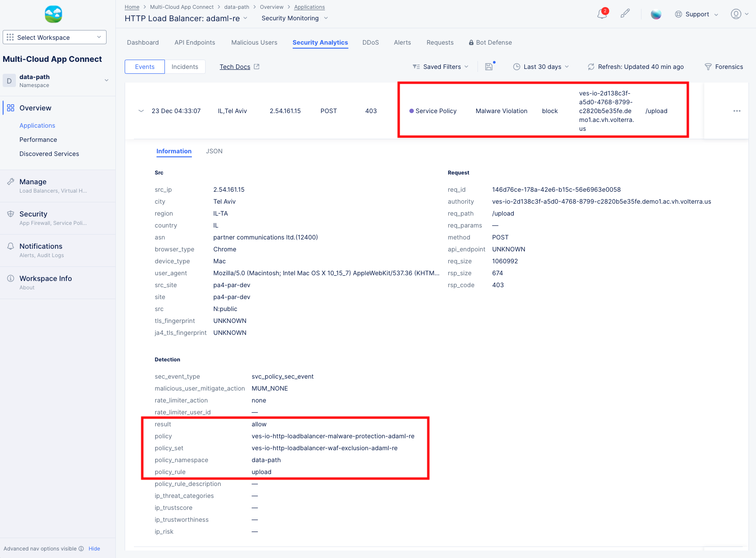Open the Last 30 days time range dropdown
The width and height of the screenshot is (756, 558).
tap(541, 66)
